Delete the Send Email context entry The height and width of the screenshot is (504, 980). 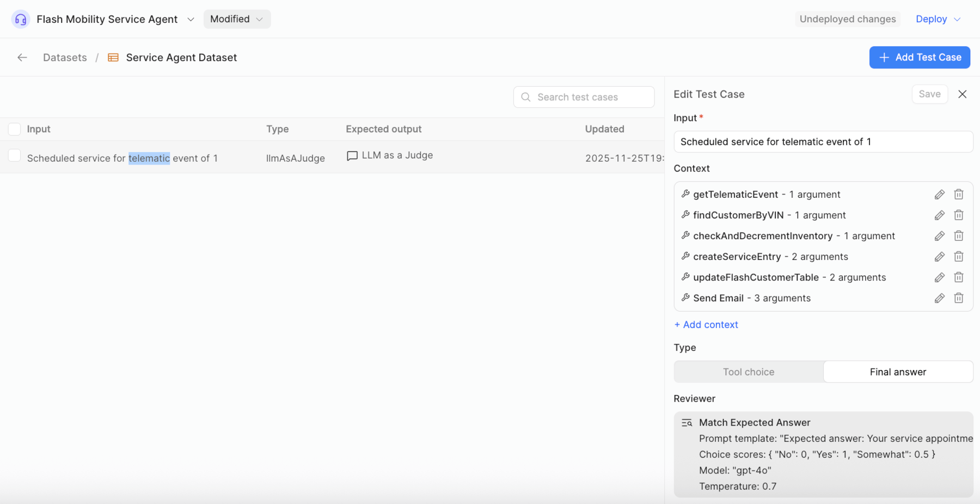958,298
